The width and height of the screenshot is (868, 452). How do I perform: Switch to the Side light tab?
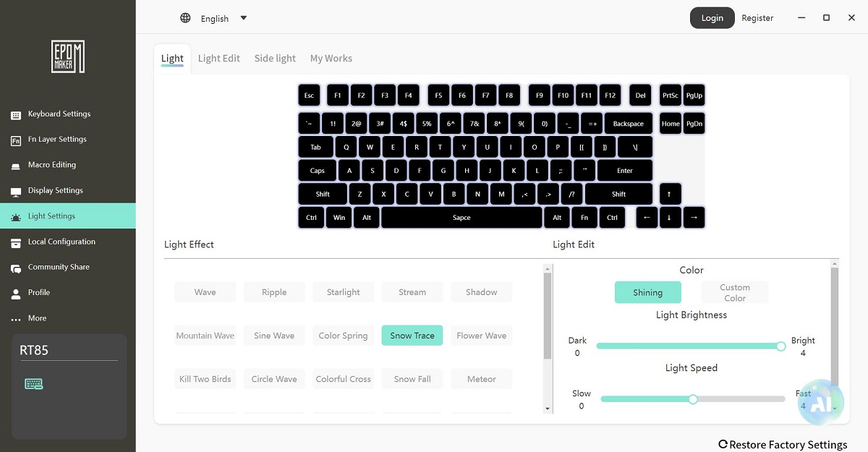click(275, 59)
